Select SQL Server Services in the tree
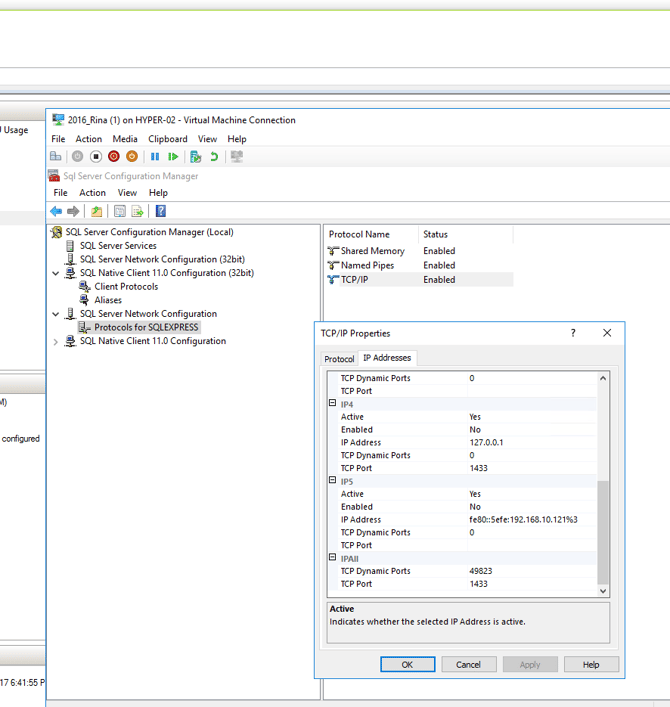Image resolution: width=670 pixels, height=707 pixels. [118, 246]
